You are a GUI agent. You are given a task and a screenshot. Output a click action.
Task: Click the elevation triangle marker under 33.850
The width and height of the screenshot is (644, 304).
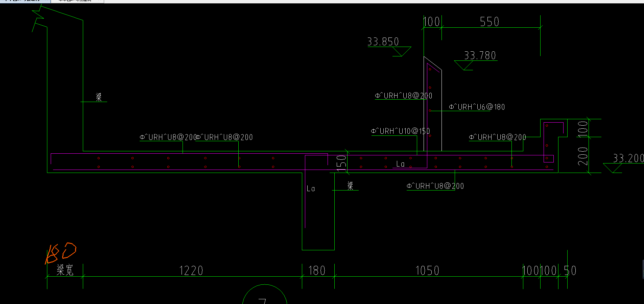[x=402, y=52]
